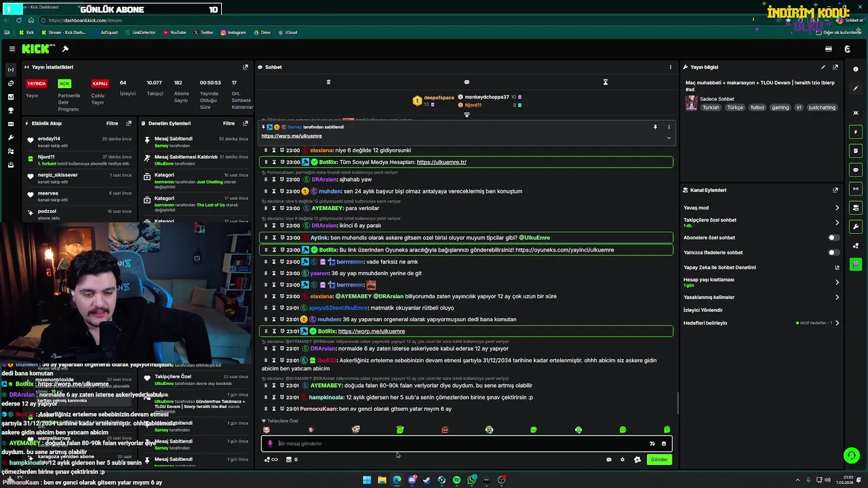868x488 pixels.
Task: Click the green clapperboard icon in right sidebar
Action: pos(856,264)
